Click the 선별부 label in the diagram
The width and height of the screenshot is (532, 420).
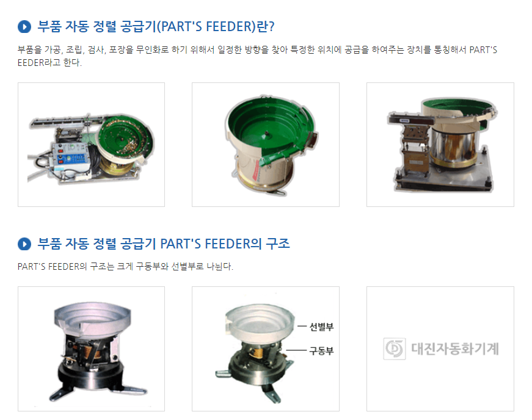click(x=321, y=327)
